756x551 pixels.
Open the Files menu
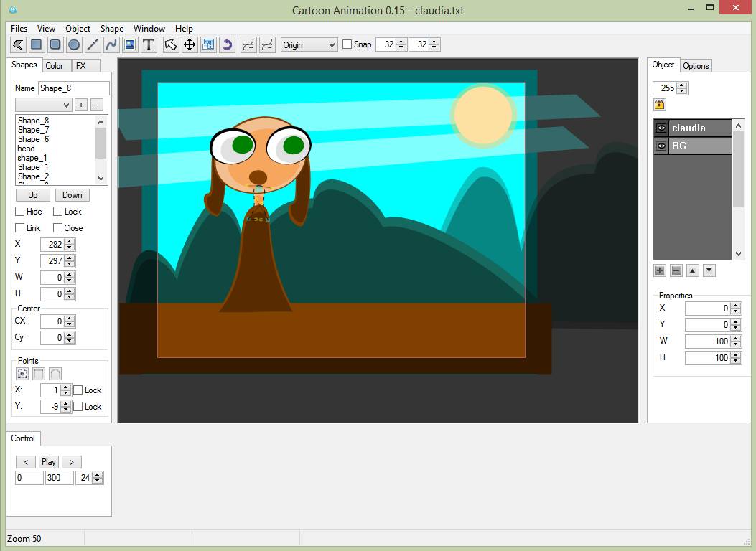(x=19, y=29)
